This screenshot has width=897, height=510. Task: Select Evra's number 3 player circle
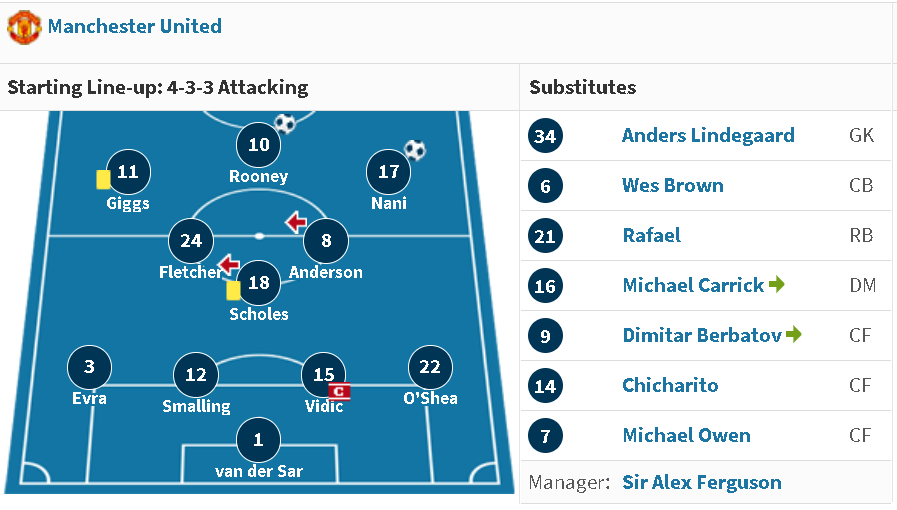[89, 367]
